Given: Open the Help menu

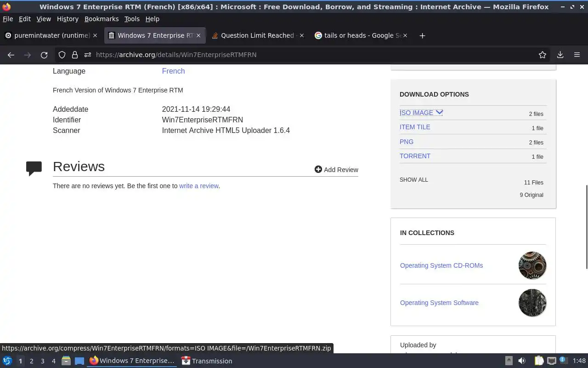Looking at the screenshot, I should 152,19.
